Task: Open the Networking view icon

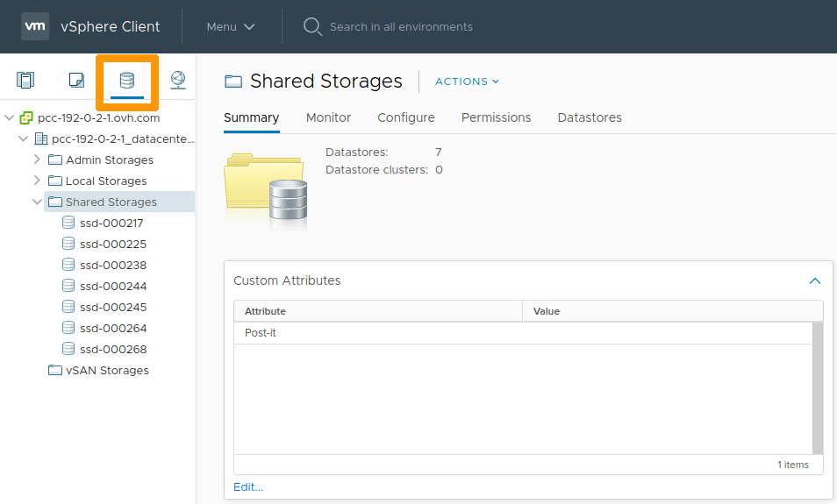Action: (178, 80)
